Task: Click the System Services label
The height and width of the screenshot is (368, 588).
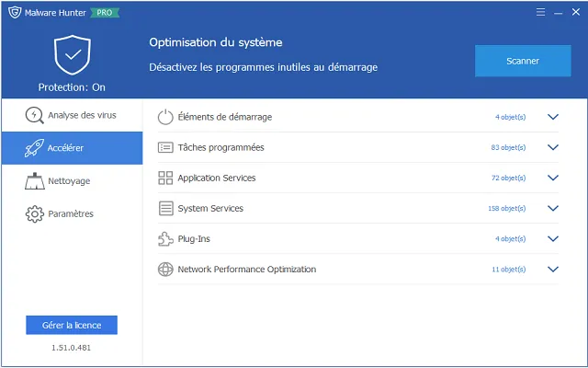Action: 210,209
